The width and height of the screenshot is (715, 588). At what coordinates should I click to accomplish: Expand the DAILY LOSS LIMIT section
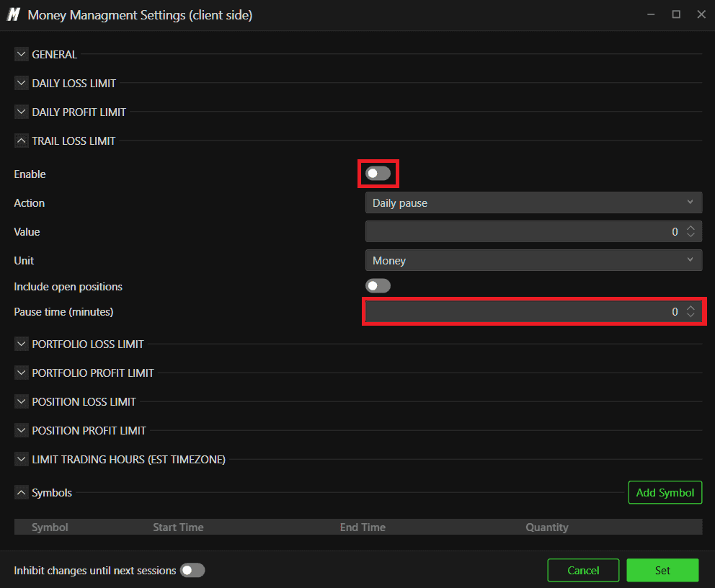pyautogui.click(x=21, y=83)
